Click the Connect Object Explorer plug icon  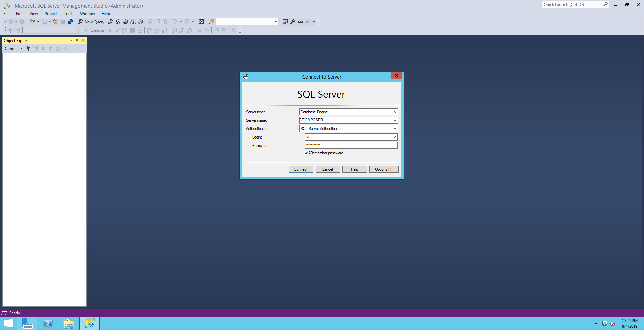click(x=28, y=49)
